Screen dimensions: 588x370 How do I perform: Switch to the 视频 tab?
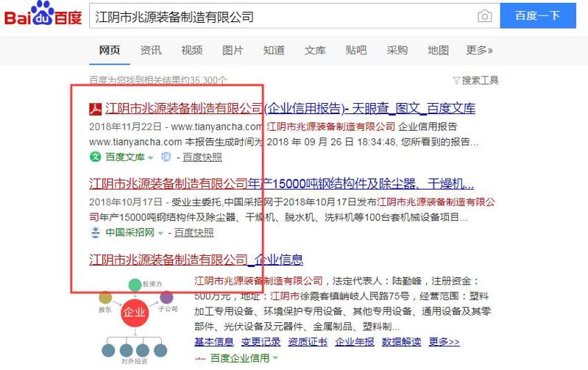(x=191, y=50)
